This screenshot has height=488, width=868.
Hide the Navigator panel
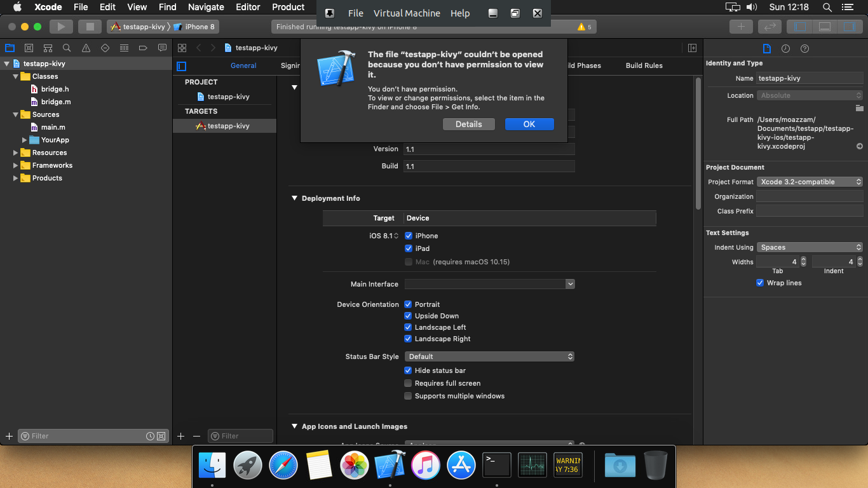click(800, 27)
